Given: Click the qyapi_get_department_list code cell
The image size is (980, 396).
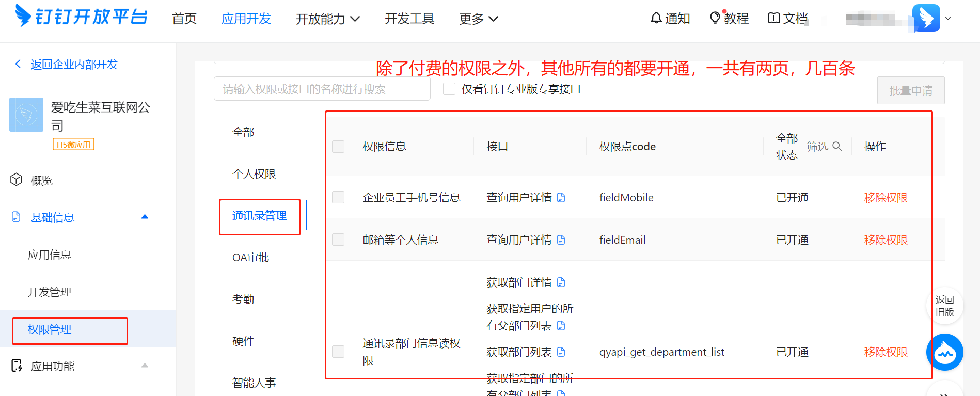Looking at the screenshot, I should (x=661, y=352).
